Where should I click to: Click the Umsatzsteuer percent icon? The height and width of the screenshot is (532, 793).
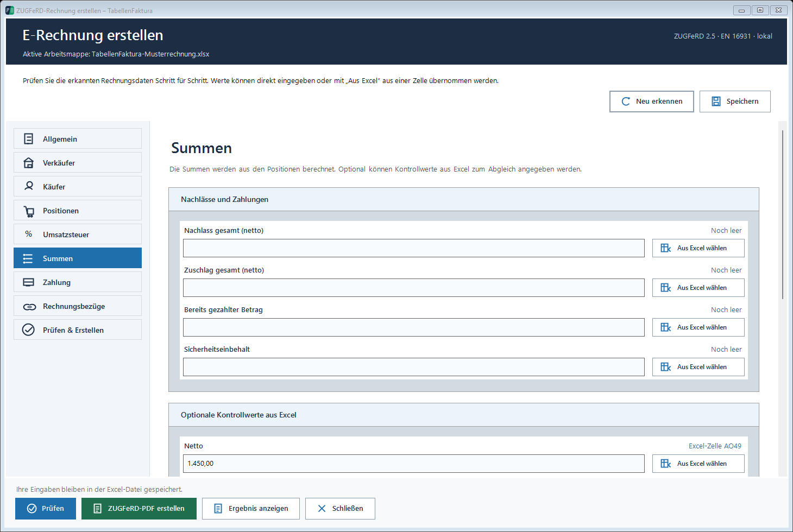tap(29, 234)
